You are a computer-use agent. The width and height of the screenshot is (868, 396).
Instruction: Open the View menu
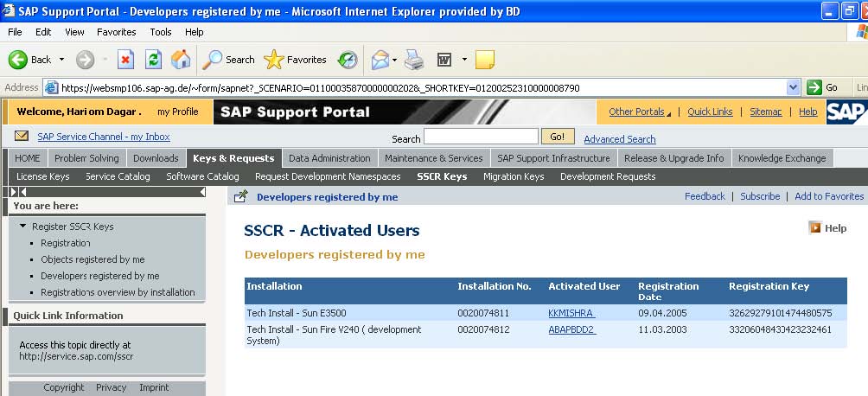[74, 32]
